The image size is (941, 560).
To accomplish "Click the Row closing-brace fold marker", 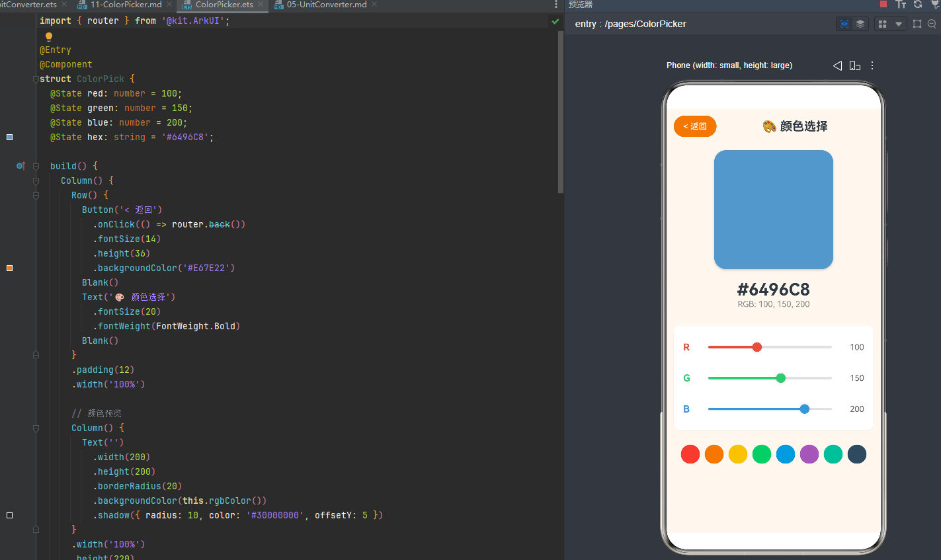I will click(36, 355).
